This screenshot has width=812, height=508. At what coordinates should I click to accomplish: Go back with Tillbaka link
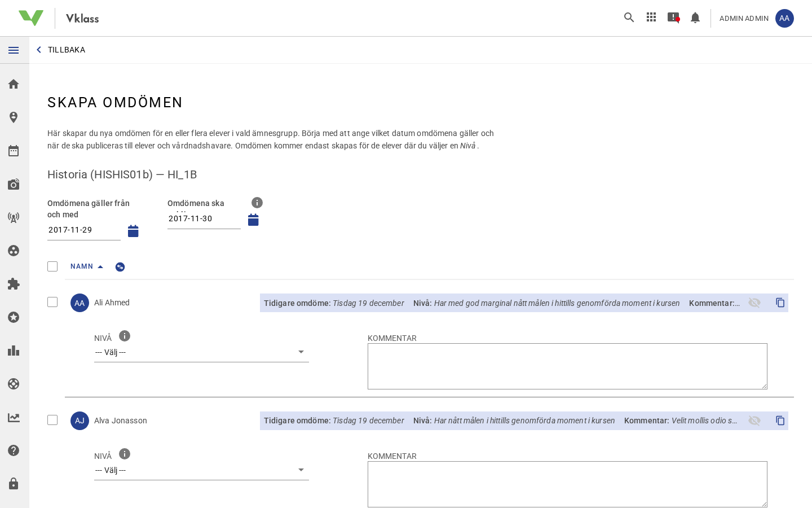(x=61, y=50)
